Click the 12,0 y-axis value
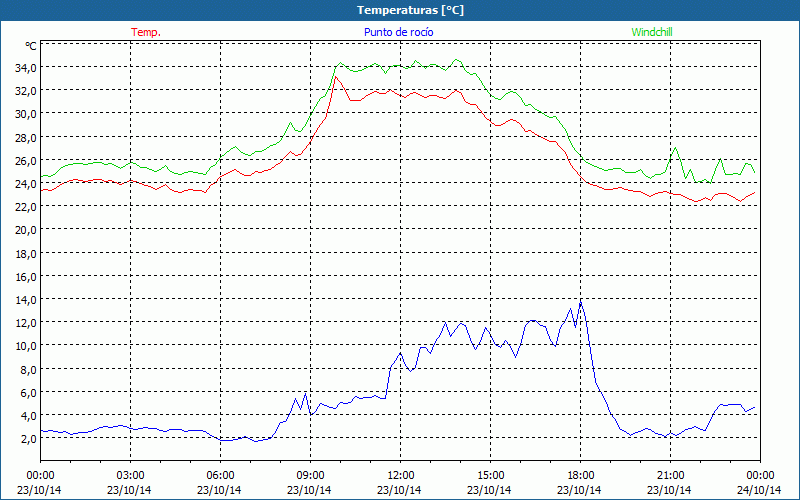This screenshot has height=500, width=800. pyautogui.click(x=26, y=322)
